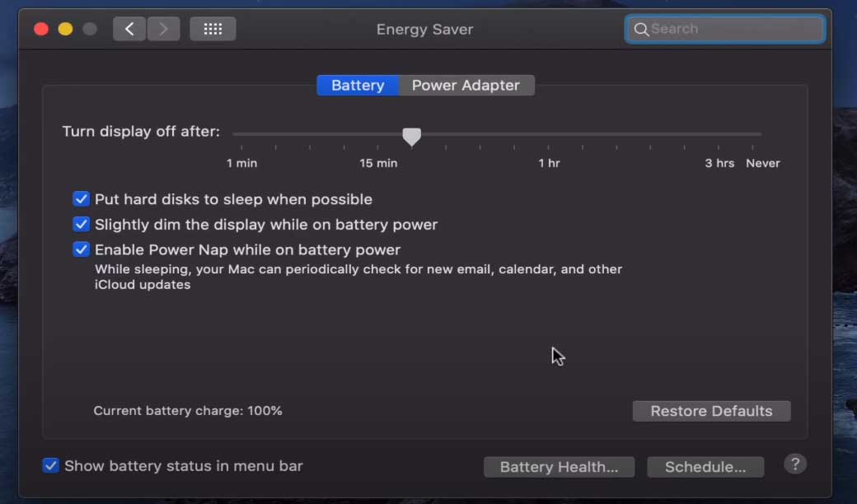The image size is (857, 504).
Task: Open help with the question mark button
Action: click(794, 464)
